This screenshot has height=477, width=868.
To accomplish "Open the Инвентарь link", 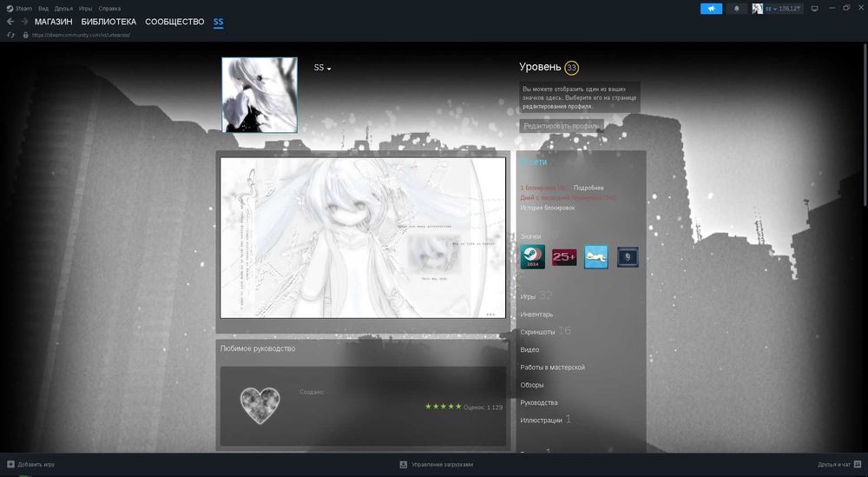I will 536,315.
